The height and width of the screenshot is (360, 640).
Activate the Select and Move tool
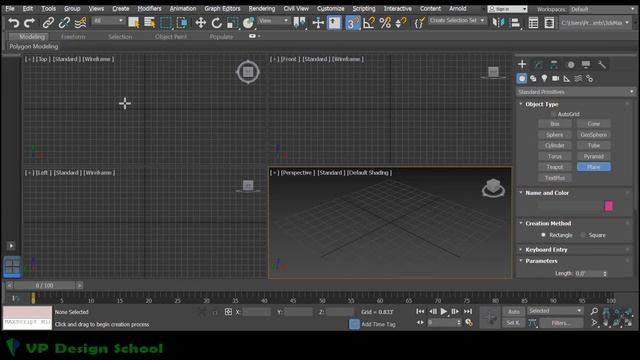click(200, 23)
